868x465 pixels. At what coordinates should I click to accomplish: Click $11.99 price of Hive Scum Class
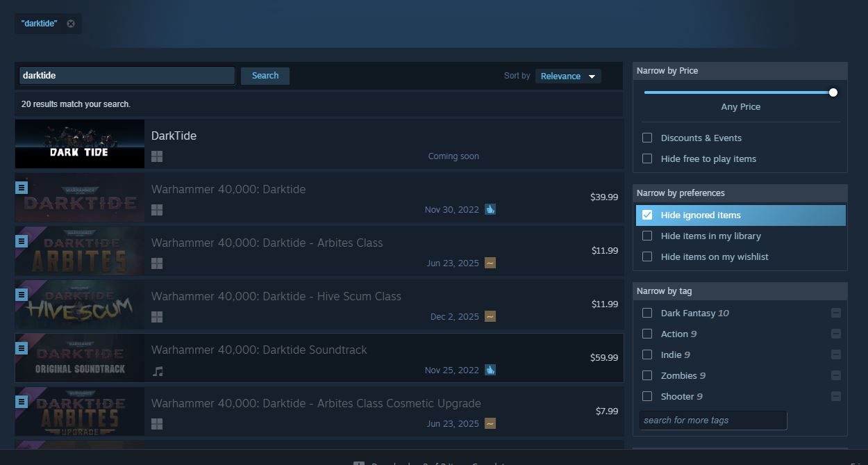coord(605,304)
